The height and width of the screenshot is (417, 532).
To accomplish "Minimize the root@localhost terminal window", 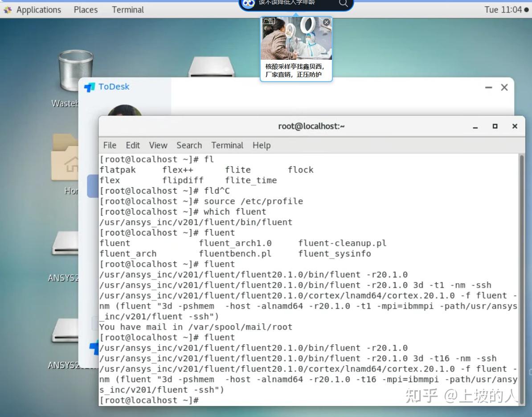I will coord(475,127).
